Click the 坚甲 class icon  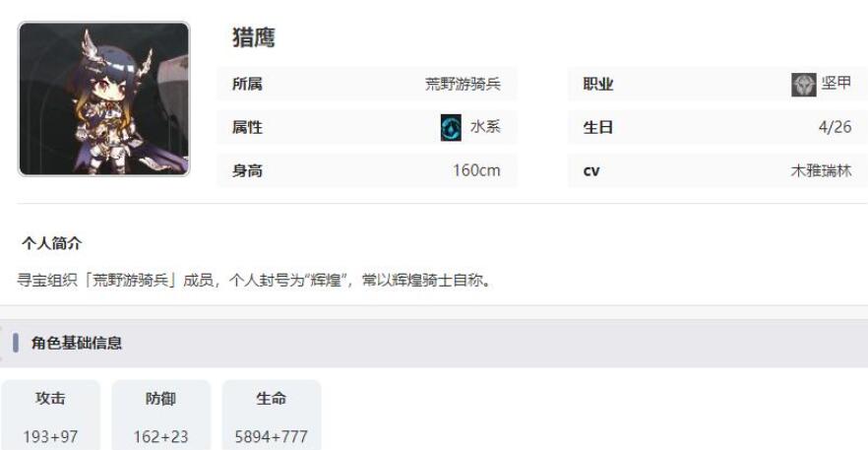[x=804, y=85]
